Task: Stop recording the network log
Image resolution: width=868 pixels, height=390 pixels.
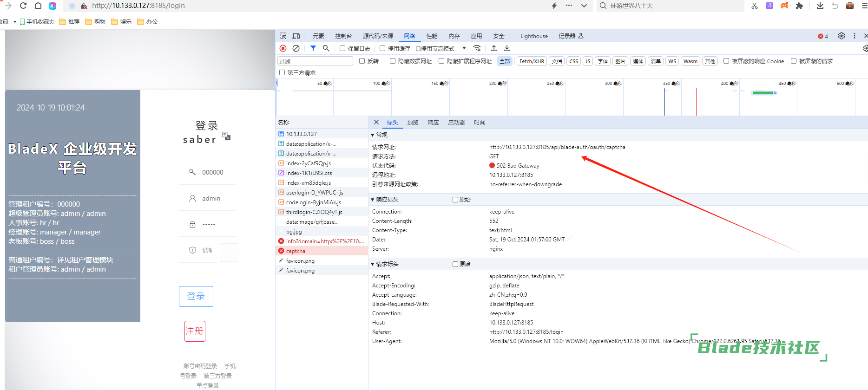Action: point(283,48)
